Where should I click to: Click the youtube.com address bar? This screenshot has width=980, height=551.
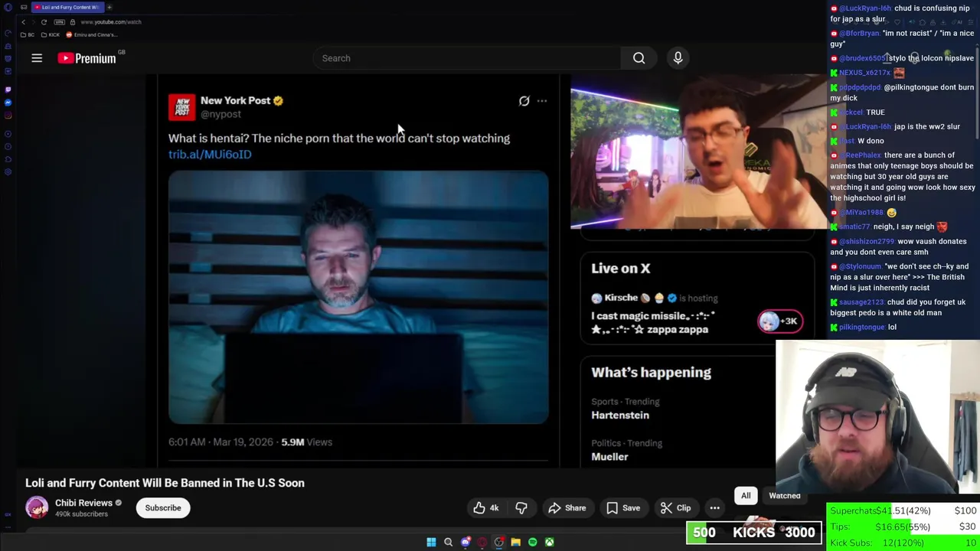(x=111, y=22)
